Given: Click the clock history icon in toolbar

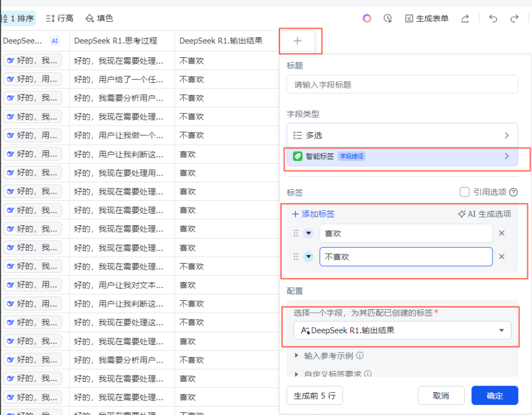Looking at the screenshot, I should pyautogui.click(x=387, y=18).
